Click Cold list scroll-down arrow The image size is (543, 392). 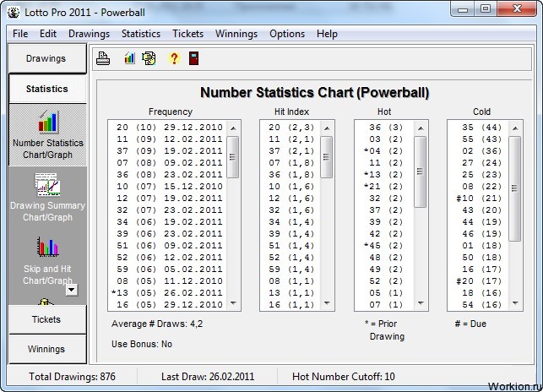(x=515, y=303)
